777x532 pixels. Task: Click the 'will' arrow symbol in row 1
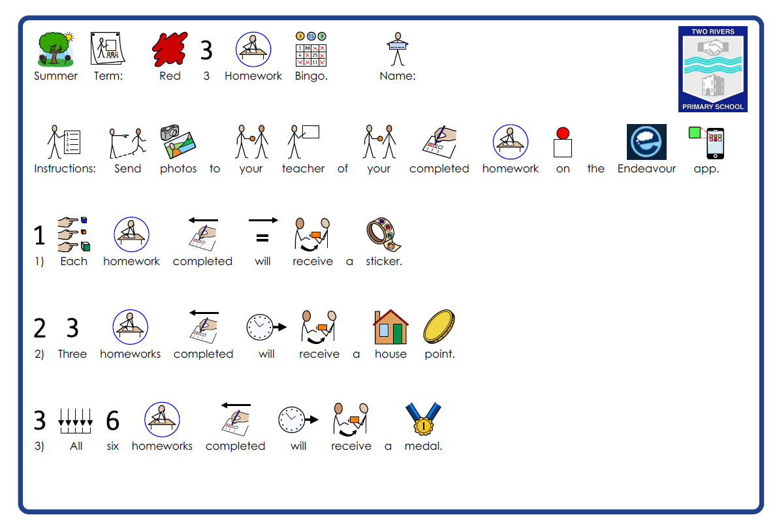point(262,231)
